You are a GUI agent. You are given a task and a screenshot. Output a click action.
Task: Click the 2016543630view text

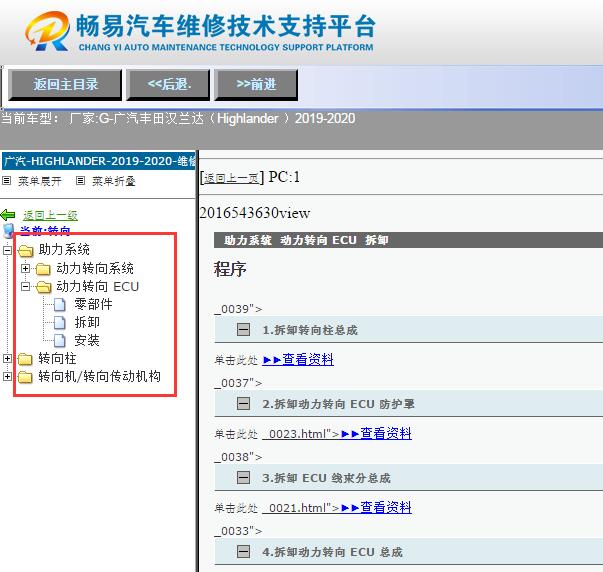255,213
